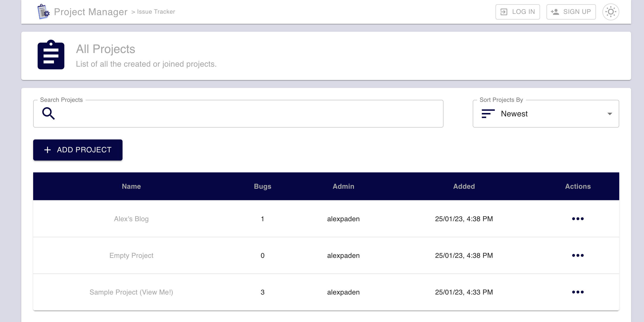The height and width of the screenshot is (322, 644).
Task: Click admin alexpaden in Sample Project row
Action: click(343, 292)
